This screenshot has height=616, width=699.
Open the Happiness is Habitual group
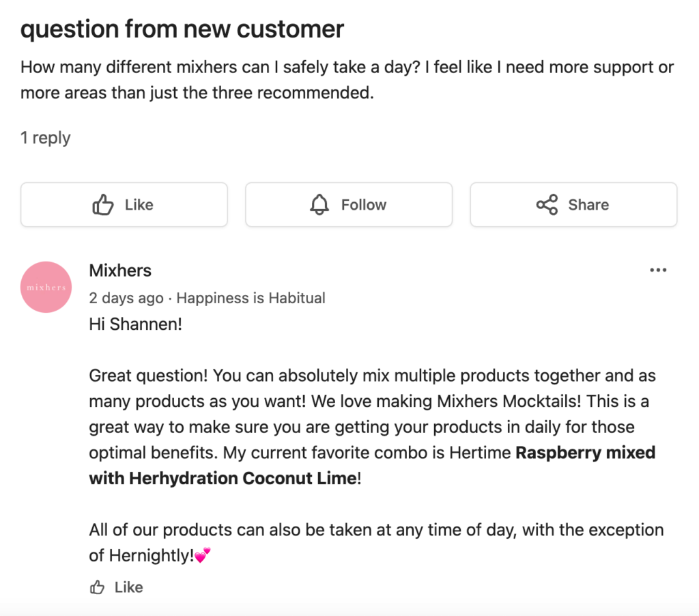coord(251,298)
